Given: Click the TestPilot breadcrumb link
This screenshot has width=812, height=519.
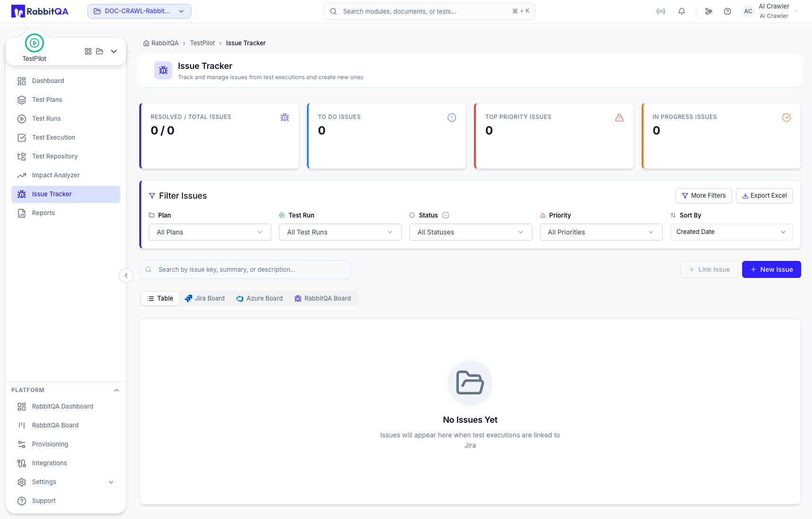Looking at the screenshot, I should [x=202, y=43].
